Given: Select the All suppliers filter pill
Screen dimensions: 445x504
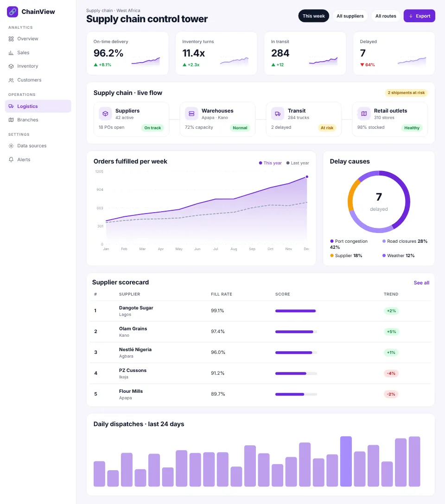Looking at the screenshot, I should [350, 16].
